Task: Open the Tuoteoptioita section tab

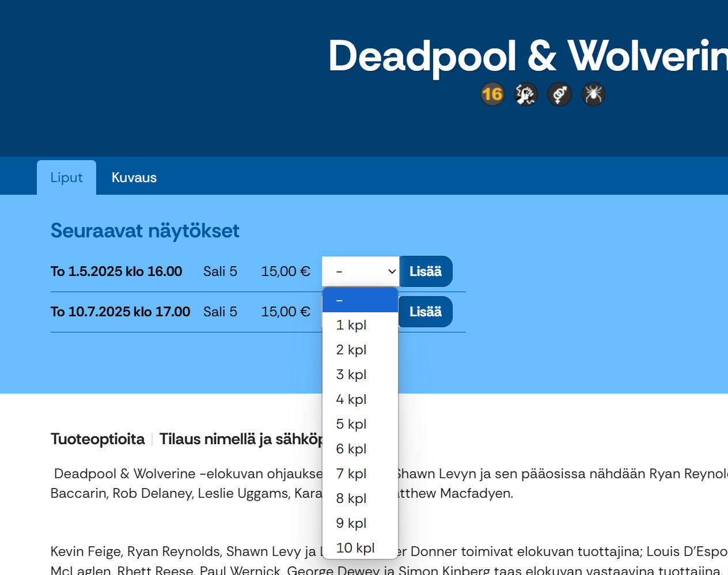Action: (97, 439)
